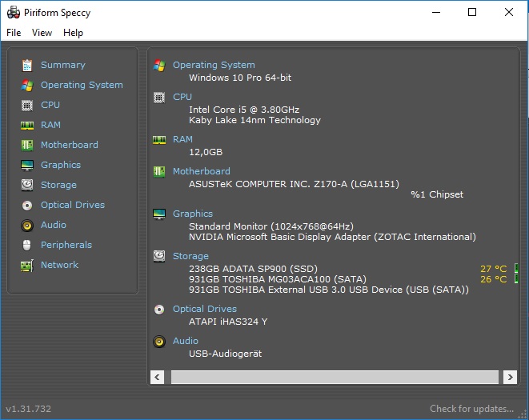
Task: Click Audio heading link in summary
Action: point(185,341)
